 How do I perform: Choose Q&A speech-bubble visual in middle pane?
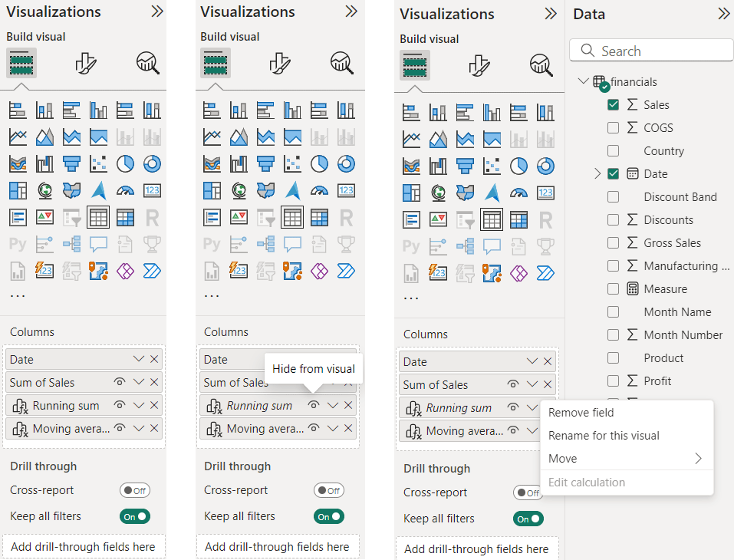(x=292, y=244)
